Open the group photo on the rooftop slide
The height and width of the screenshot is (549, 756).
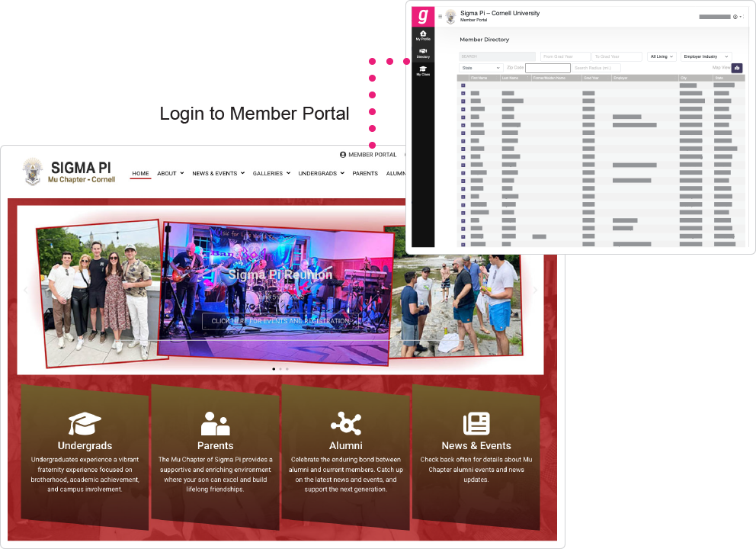(x=101, y=294)
